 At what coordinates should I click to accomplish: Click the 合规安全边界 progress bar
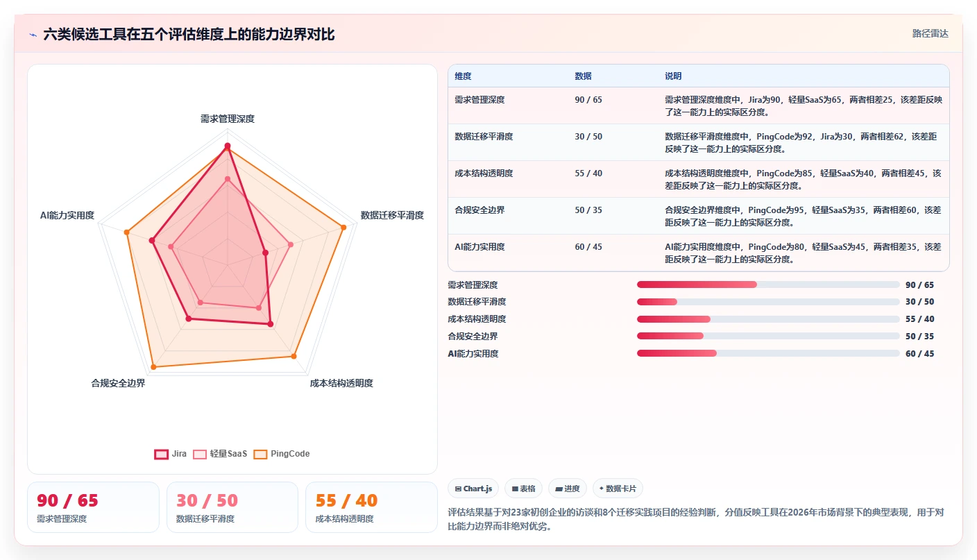pos(768,336)
